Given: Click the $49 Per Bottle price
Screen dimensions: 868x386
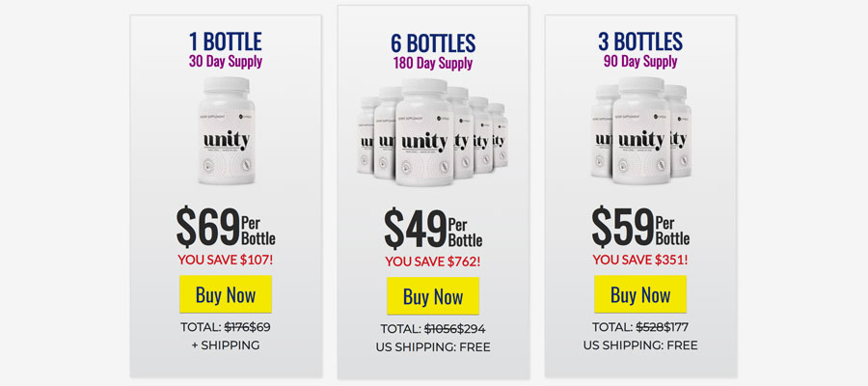Looking at the screenshot, I should point(433,229).
